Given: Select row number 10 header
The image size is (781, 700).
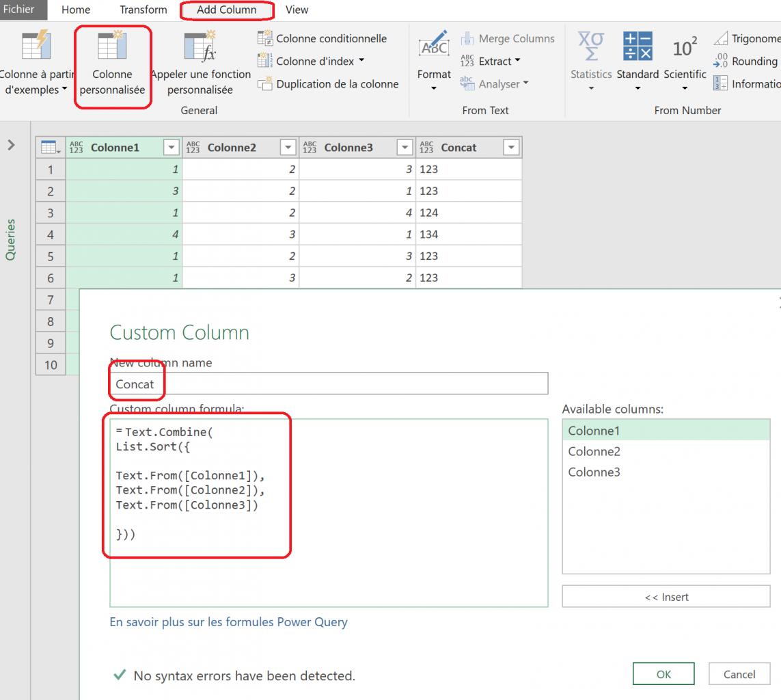Looking at the screenshot, I should [x=51, y=365].
